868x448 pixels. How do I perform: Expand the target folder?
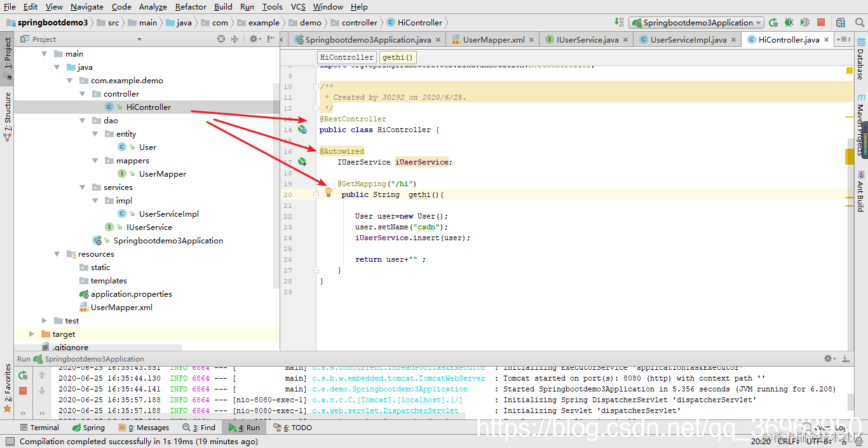click(31, 334)
